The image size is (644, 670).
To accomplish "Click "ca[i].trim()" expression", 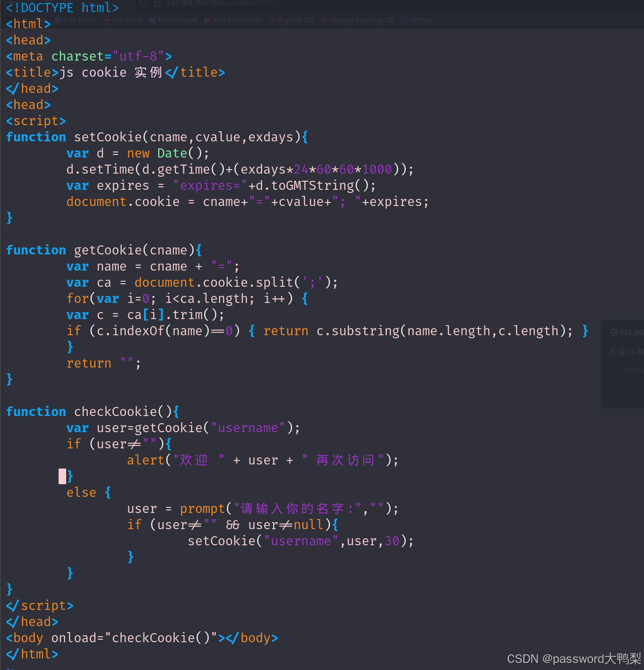I will (x=172, y=315).
